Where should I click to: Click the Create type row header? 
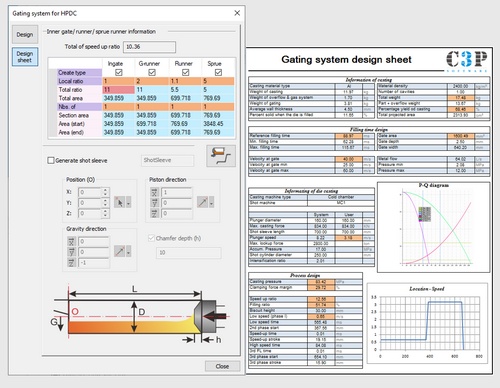79,72
